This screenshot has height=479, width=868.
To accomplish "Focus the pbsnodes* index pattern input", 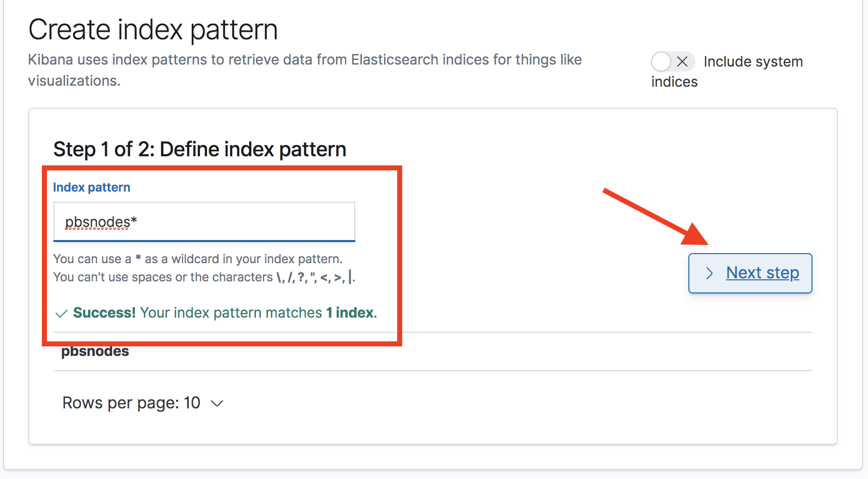I will [x=204, y=222].
